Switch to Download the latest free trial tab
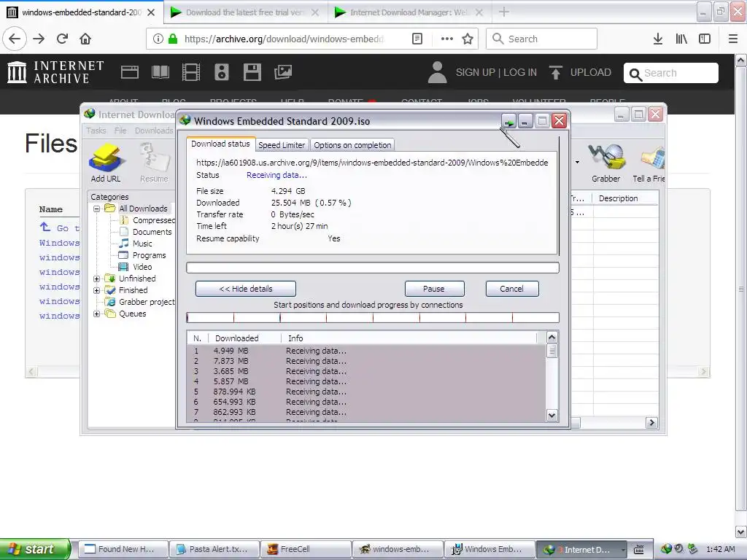 coord(245,12)
